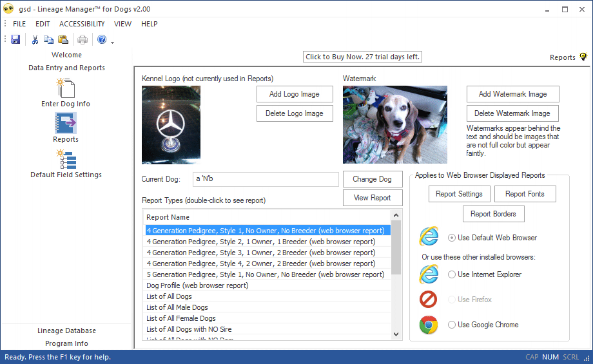Click Add Watermark Image button
Image resolution: width=593 pixels, height=364 pixels.
(x=513, y=94)
